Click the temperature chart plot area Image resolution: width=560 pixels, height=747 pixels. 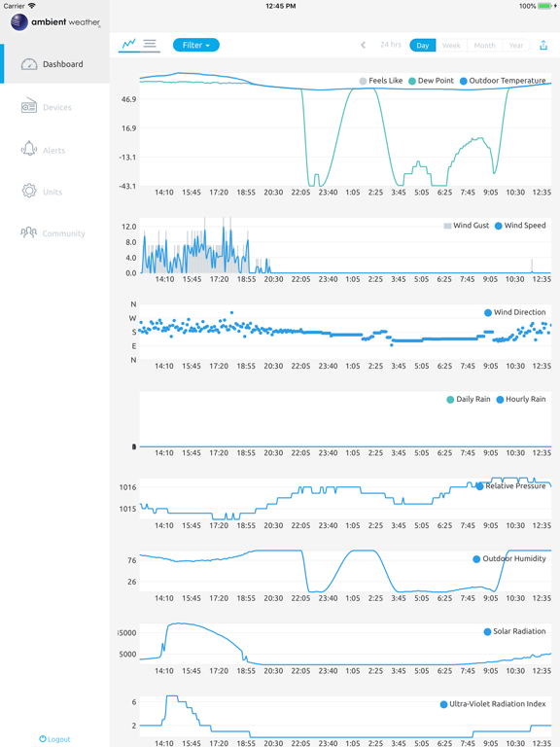(345, 130)
